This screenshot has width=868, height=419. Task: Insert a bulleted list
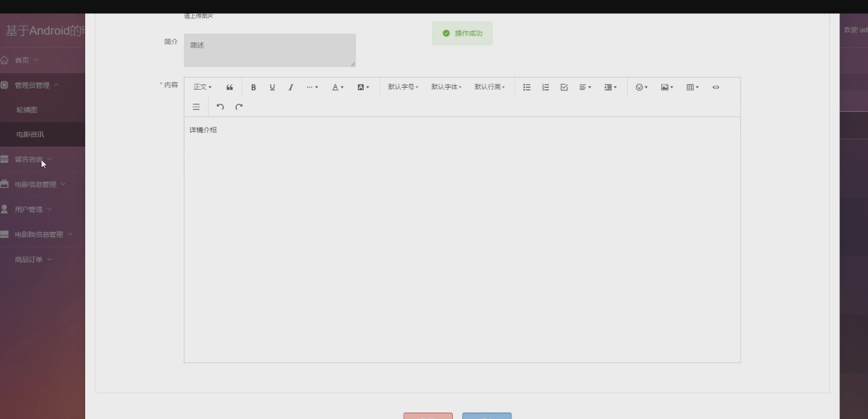(x=527, y=87)
